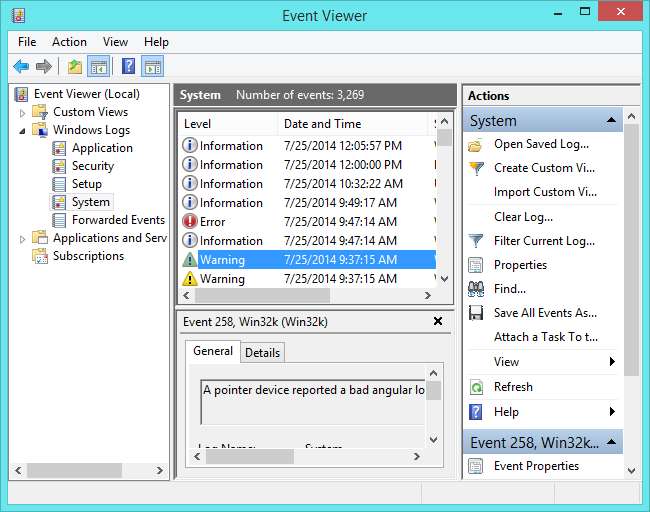Toggle the Show/Hide Console Tree button
The height and width of the screenshot is (512, 650).
[x=99, y=67]
